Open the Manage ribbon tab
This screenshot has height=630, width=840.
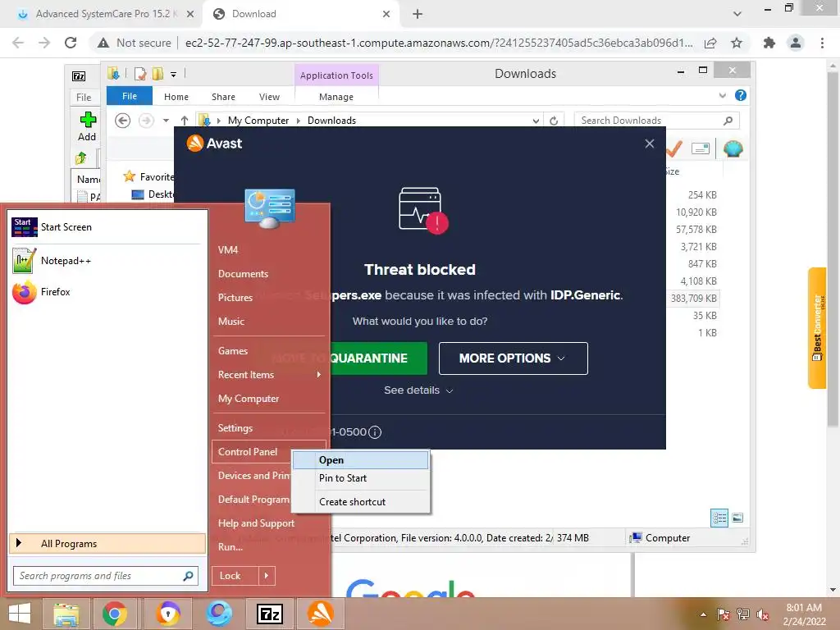pyautogui.click(x=336, y=97)
